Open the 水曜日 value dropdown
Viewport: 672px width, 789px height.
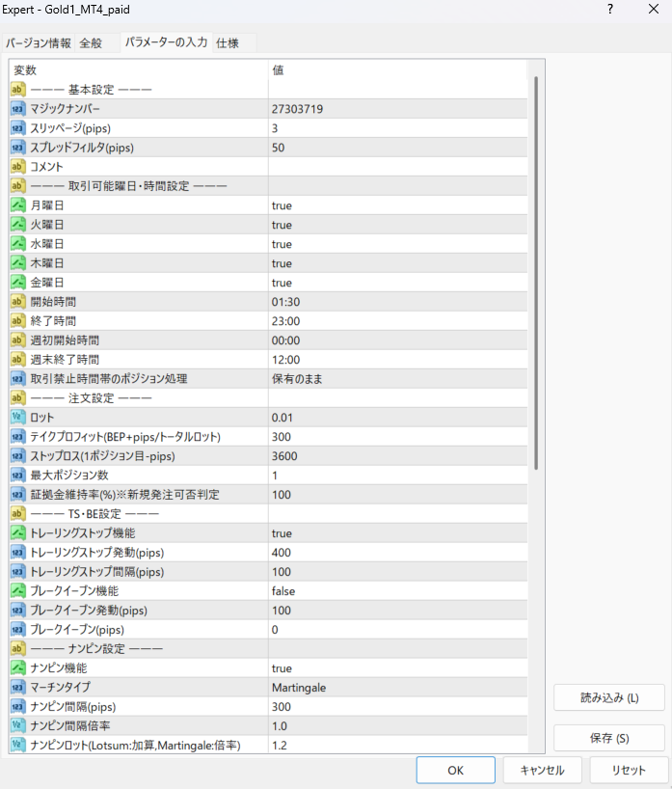[x=397, y=244]
